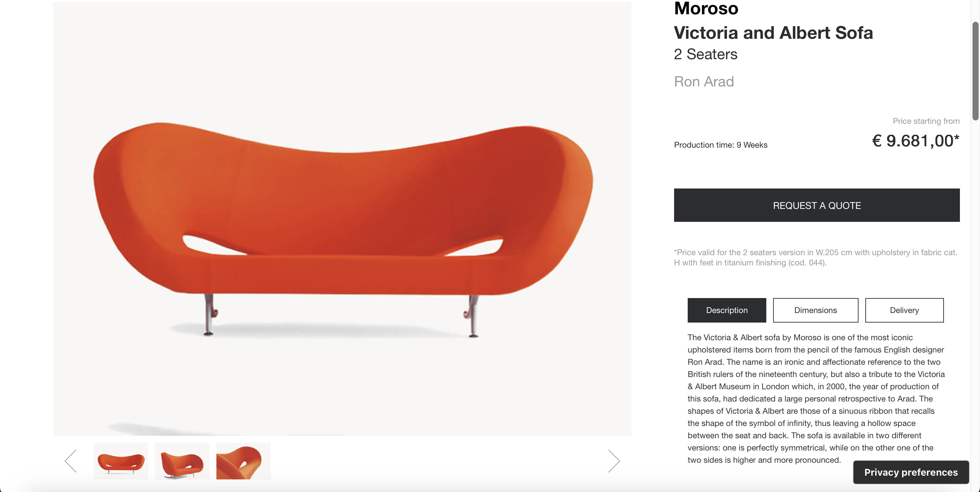Click the page vertical scrollbar thumb
This screenshot has height=492, width=980.
coord(976,71)
